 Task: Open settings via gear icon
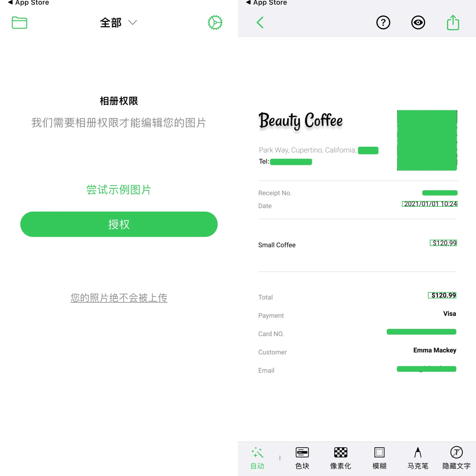click(x=215, y=22)
